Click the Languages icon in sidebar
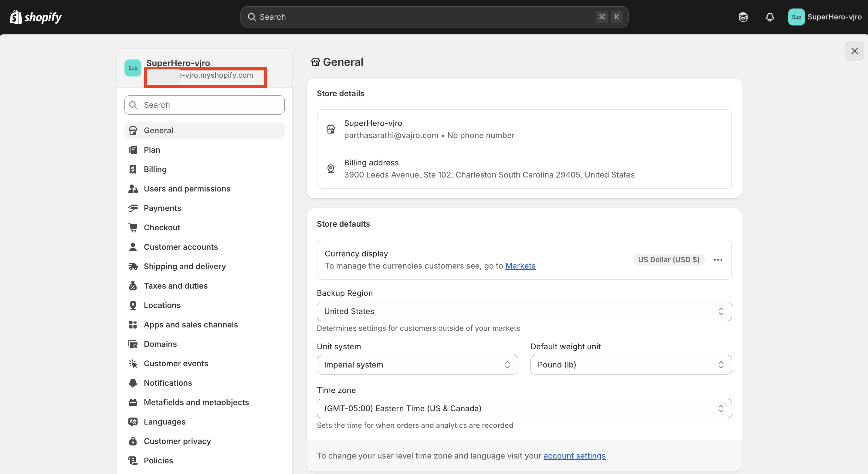This screenshot has height=474, width=868. tap(133, 422)
